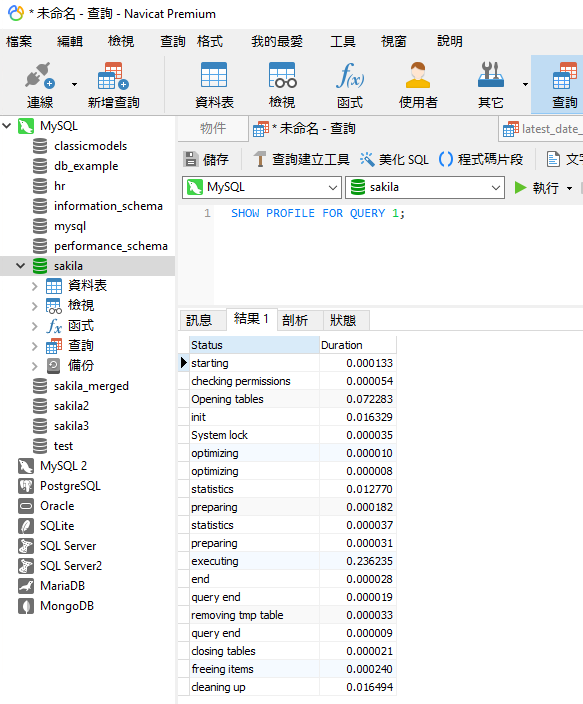Open the 其它 dropdown arrow
583x704 pixels.
click(x=525, y=84)
